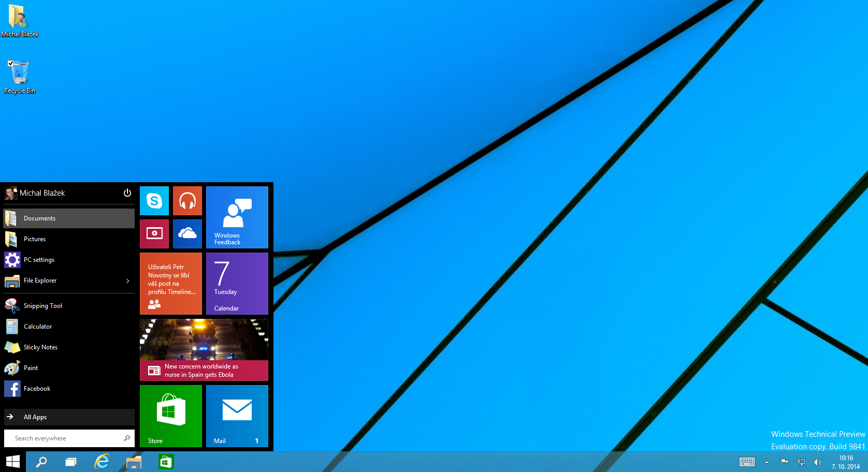This screenshot has width=868, height=472.
Task: Launch Calculator from the Start menu
Action: pos(69,327)
